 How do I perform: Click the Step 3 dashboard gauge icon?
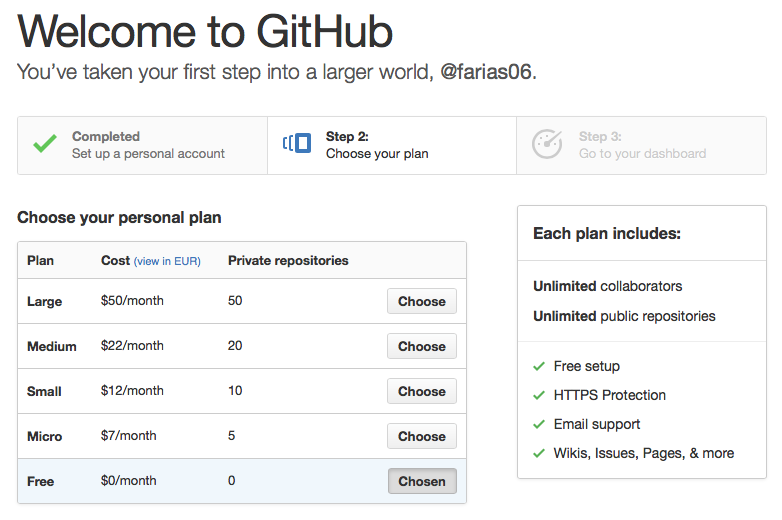click(x=547, y=144)
